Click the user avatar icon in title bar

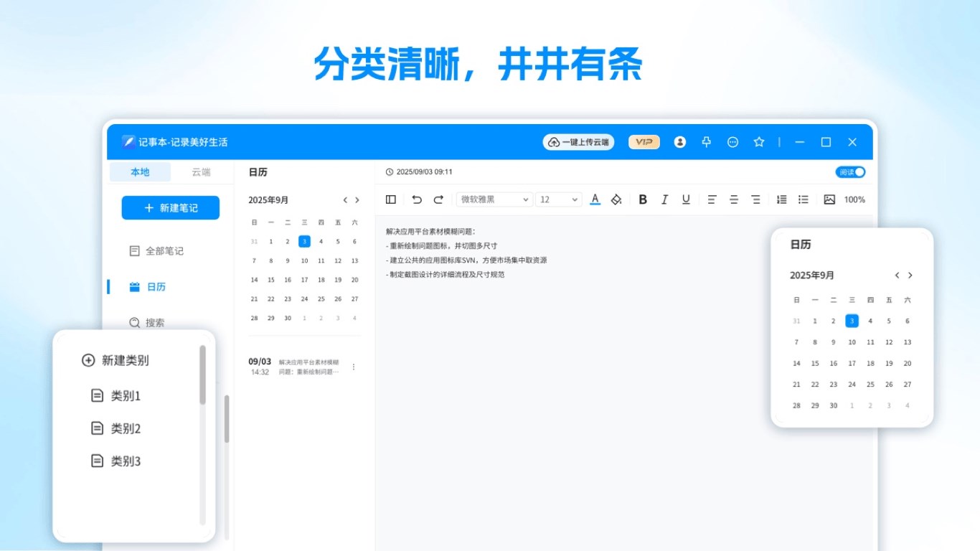tap(679, 142)
